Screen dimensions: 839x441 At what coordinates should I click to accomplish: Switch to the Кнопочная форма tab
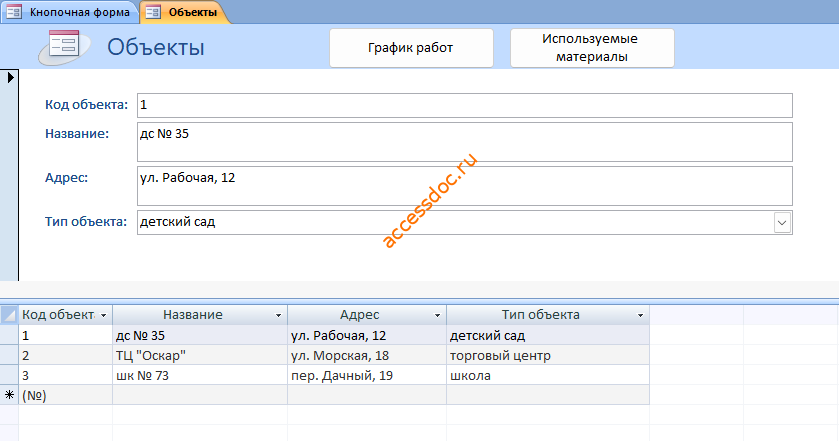(70, 12)
